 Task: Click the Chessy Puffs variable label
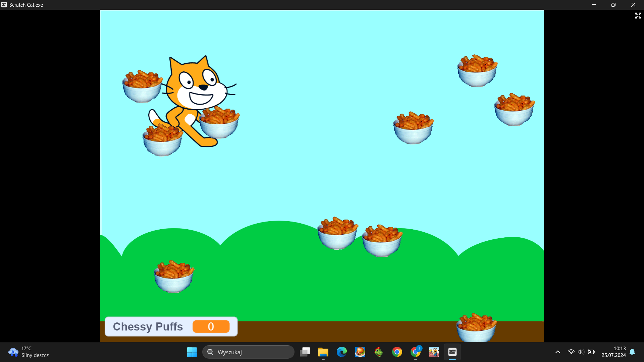pyautogui.click(x=148, y=326)
